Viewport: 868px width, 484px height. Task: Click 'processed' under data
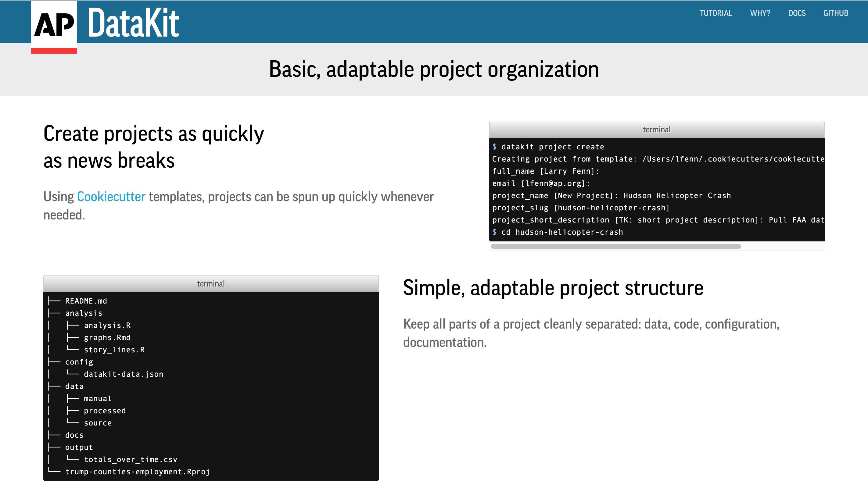click(x=104, y=410)
